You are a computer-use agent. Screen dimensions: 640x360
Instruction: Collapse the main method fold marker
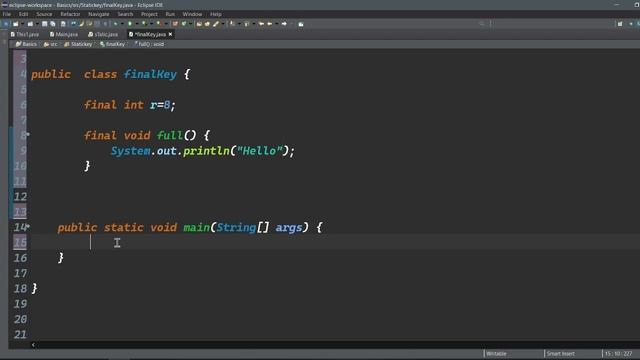tap(28, 226)
